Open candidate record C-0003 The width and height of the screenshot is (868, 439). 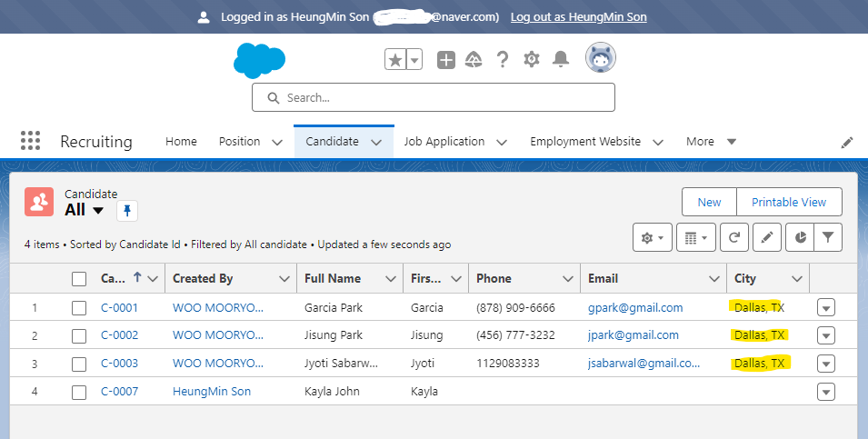point(119,364)
